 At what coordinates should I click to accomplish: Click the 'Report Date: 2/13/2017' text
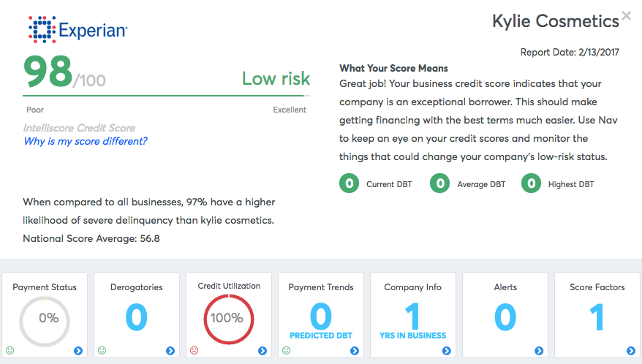point(570,52)
